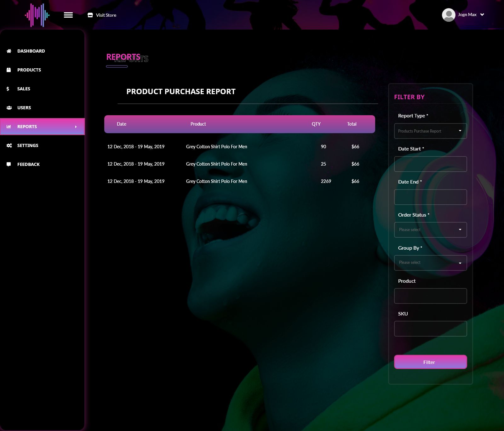Toggle the hamburger menu icon
This screenshot has height=431, width=504.
pyautogui.click(x=68, y=15)
